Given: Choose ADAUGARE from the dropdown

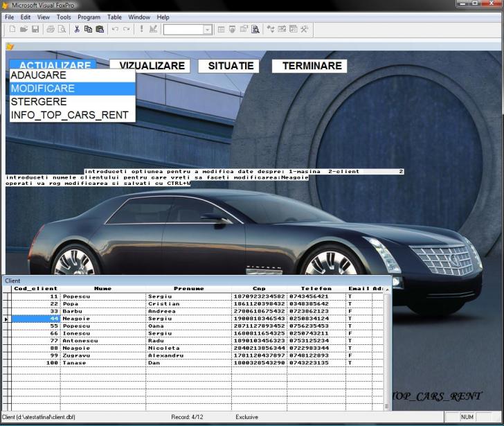Looking at the screenshot, I should [73, 76].
